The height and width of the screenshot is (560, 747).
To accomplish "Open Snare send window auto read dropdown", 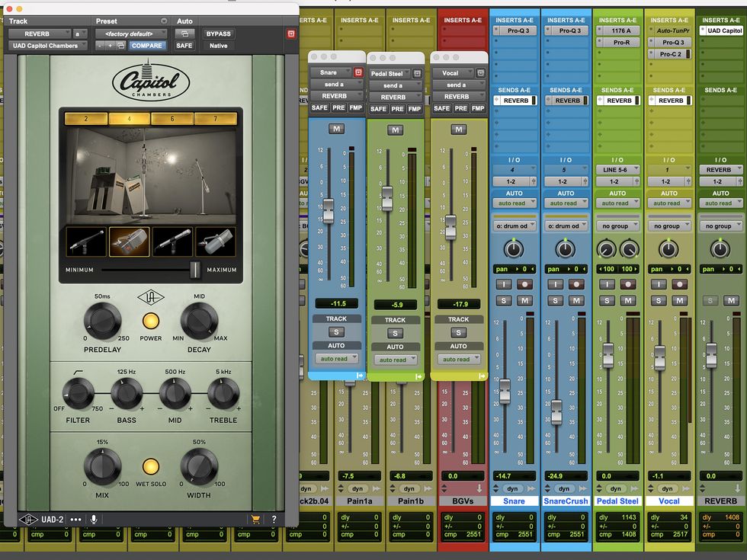I will (336, 359).
